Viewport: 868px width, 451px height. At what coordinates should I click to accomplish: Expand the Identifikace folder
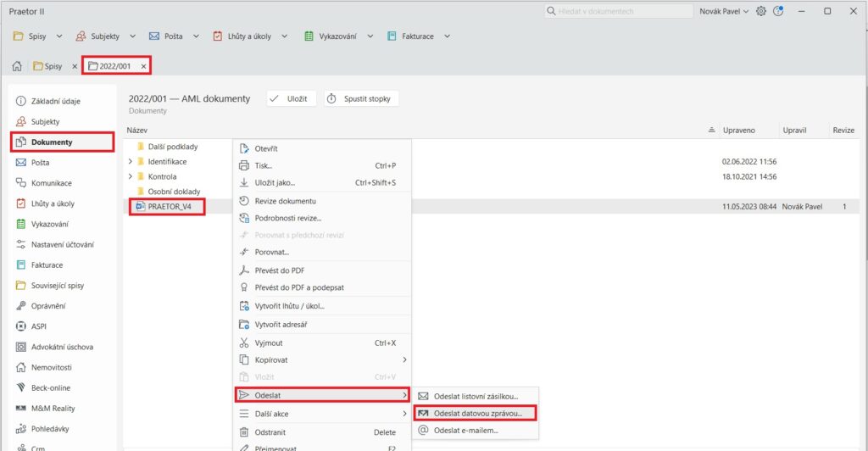coord(131,161)
